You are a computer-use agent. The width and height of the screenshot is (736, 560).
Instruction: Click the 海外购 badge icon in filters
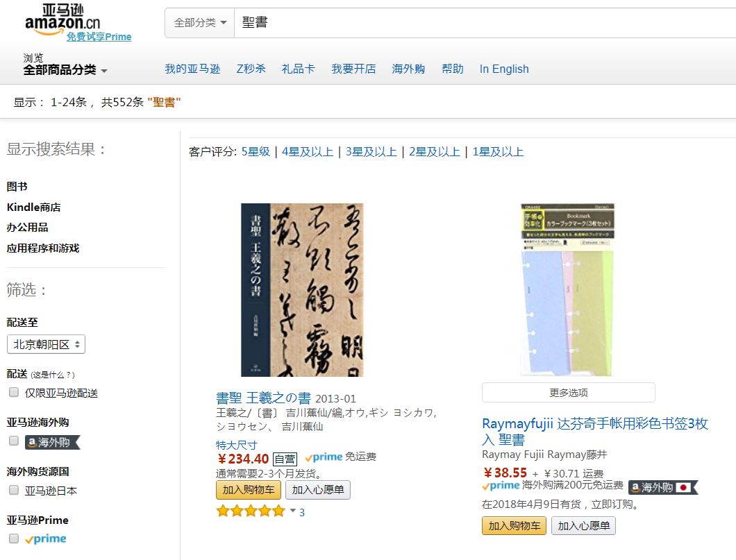pyautogui.click(x=53, y=442)
